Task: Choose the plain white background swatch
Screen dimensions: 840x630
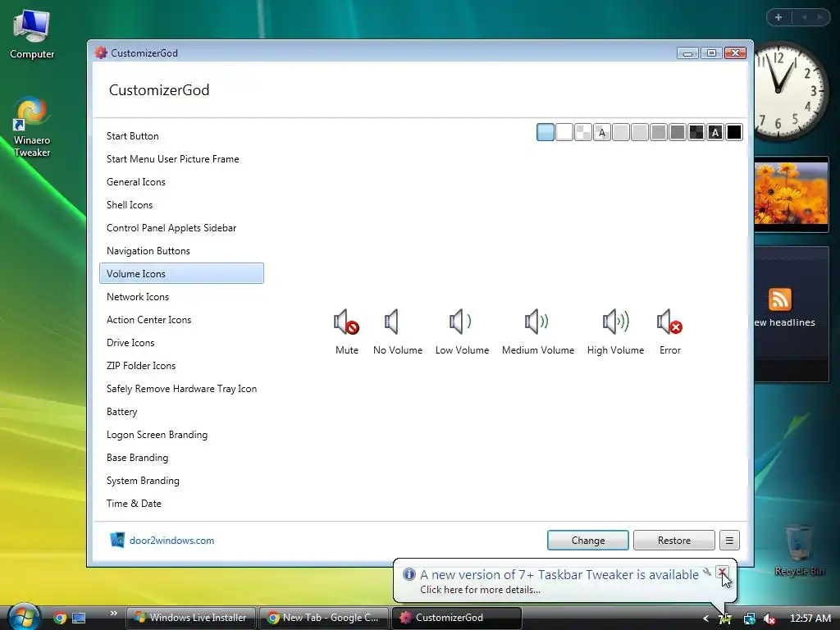Action: tap(564, 132)
